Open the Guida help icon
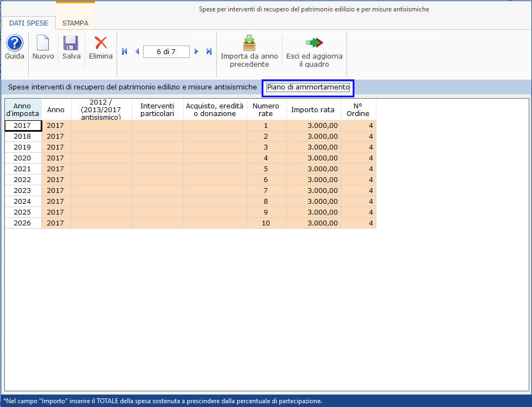This screenshot has width=532, height=407. [x=15, y=43]
